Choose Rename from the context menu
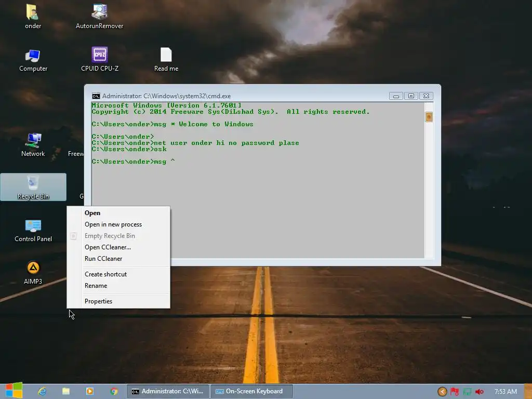The height and width of the screenshot is (399, 532). pyautogui.click(x=118, y=286)
